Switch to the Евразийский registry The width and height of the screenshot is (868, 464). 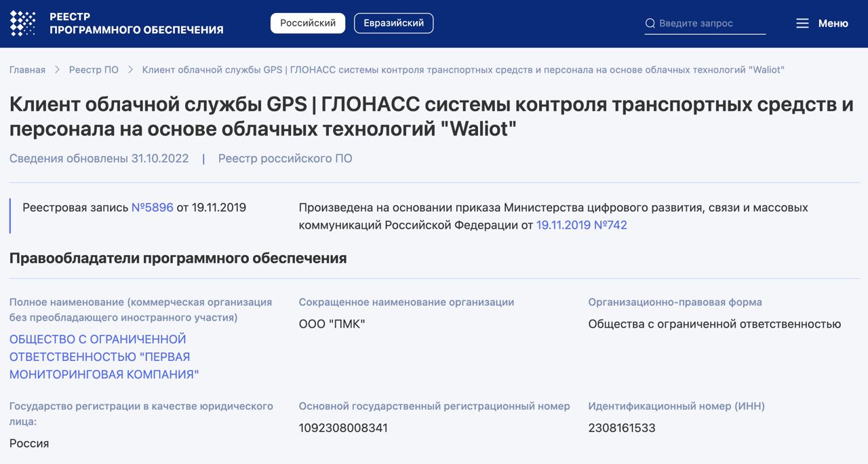click(x=393, y=23)
